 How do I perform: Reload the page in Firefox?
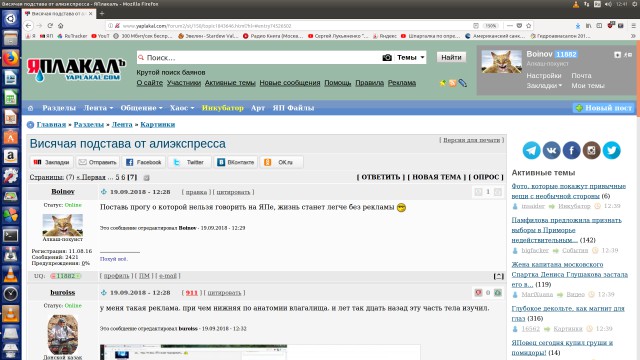(50, 25)
